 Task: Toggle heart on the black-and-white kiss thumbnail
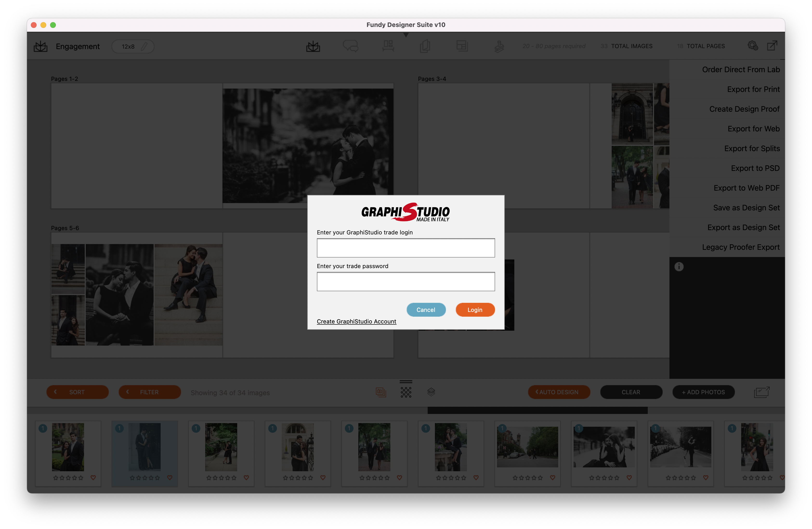(629, 478)
